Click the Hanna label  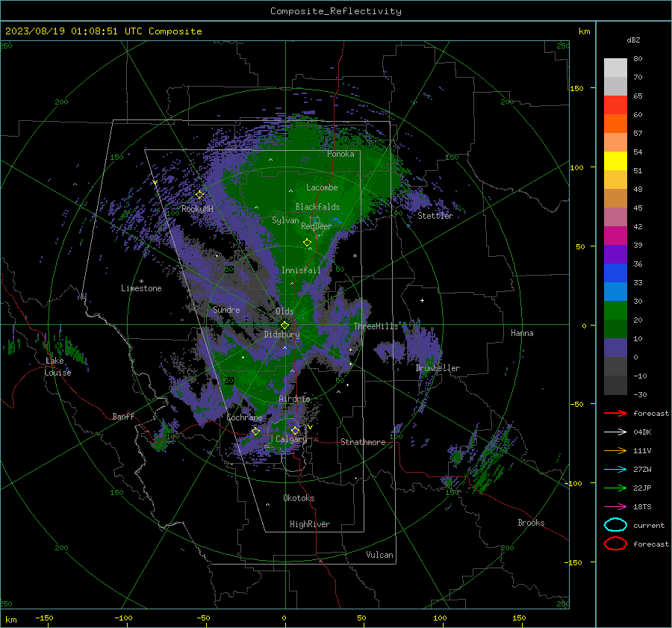click(522, 333)
